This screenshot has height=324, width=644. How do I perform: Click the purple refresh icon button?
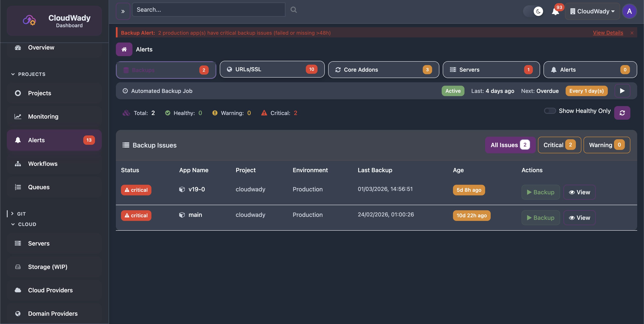[x=622, y=113]
